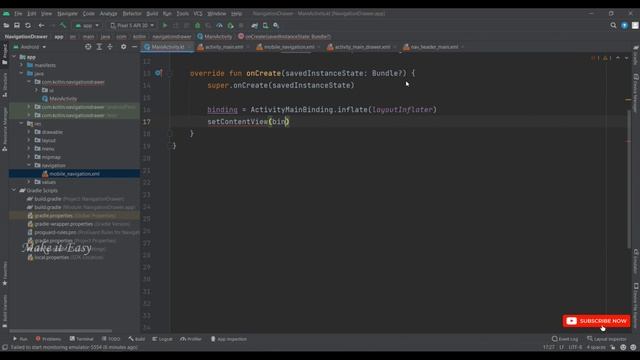Click the Sync Project with Gradle icon

255,25
